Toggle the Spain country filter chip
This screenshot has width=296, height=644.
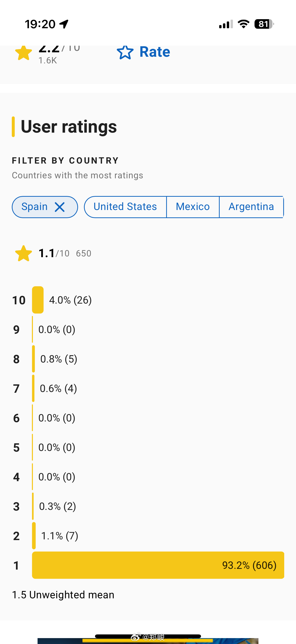point(35,207)
